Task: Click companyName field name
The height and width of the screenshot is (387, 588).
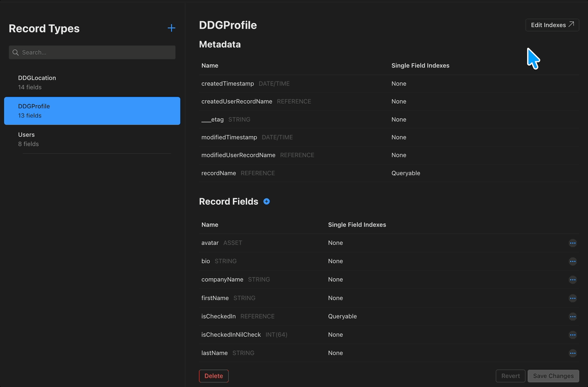Action: coord(222,280)
